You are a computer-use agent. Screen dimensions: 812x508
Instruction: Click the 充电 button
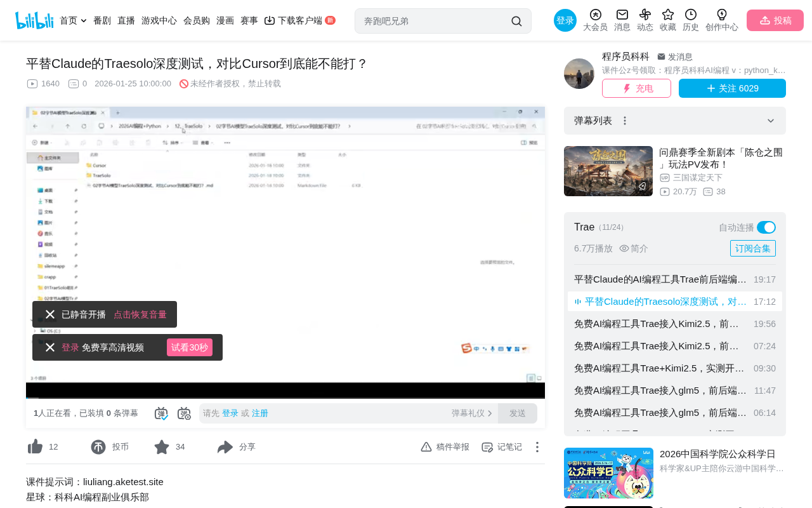point(636,88)
